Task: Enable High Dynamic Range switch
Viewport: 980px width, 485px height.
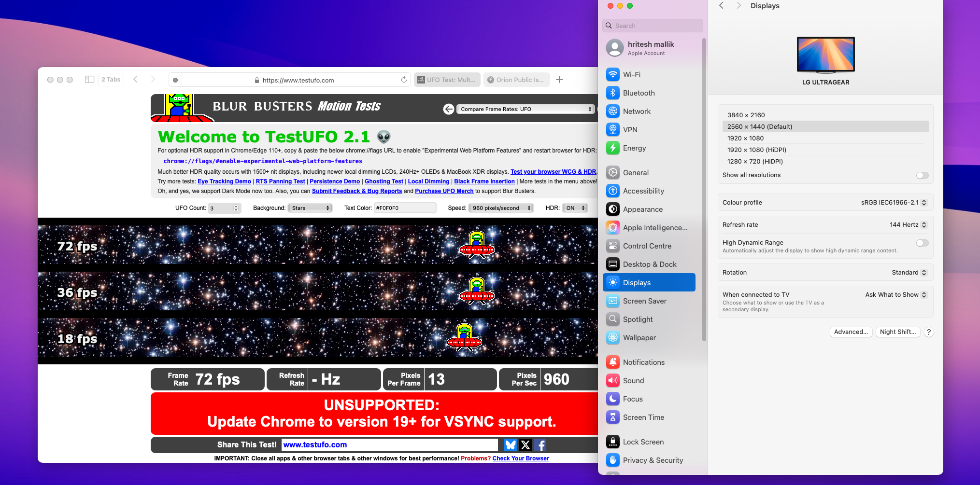Action: [x=922, y=243]
